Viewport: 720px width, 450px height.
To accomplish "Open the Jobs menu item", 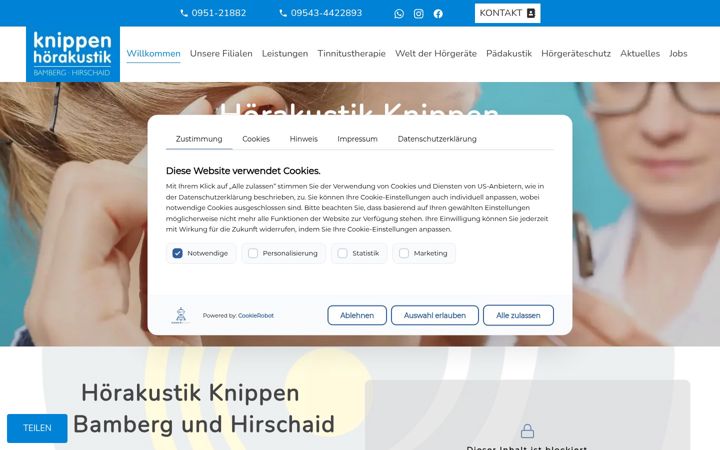I will (x=678, y=54).
